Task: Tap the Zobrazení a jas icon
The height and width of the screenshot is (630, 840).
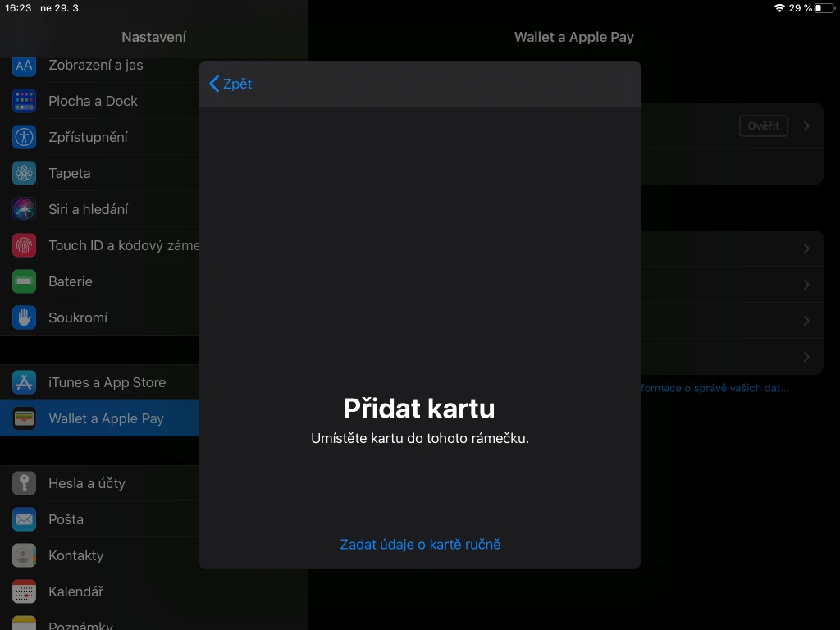Action: tap(25, 66)
